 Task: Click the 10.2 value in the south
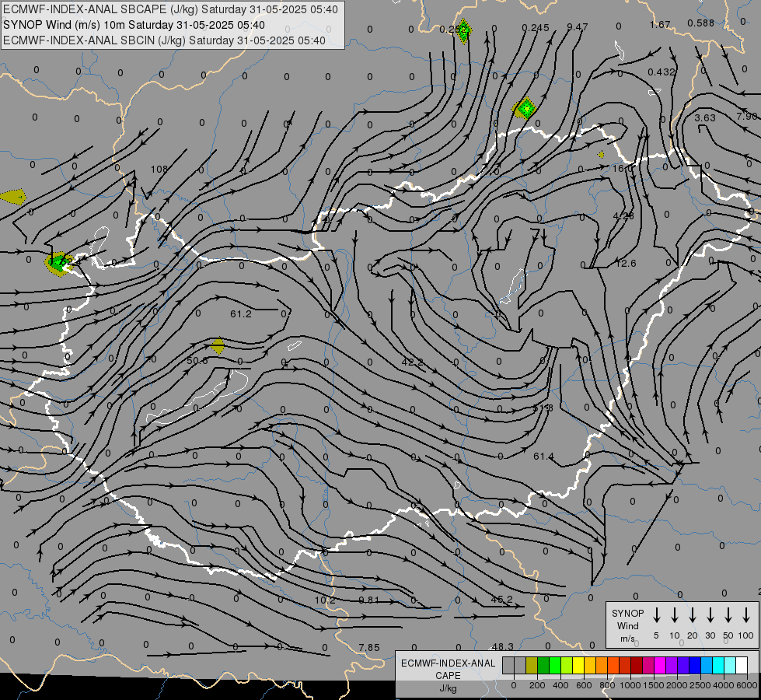pos(325,600)
